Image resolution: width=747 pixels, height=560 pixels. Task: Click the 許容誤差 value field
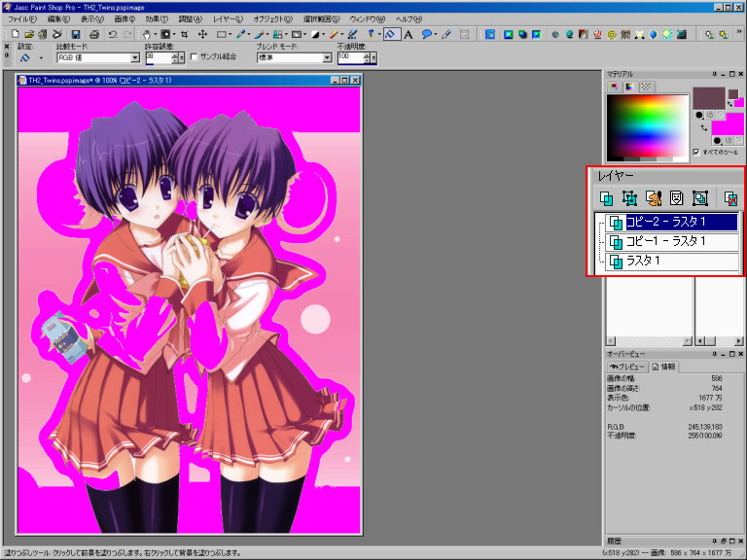point(159,58)
